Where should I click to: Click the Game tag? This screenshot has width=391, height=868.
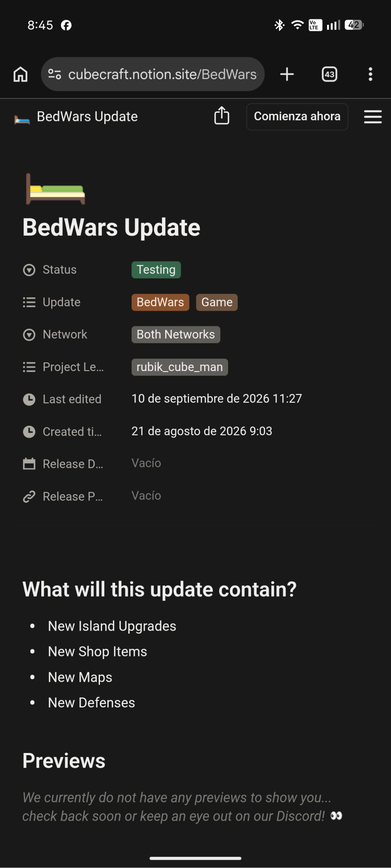click(x=217, y=302)
